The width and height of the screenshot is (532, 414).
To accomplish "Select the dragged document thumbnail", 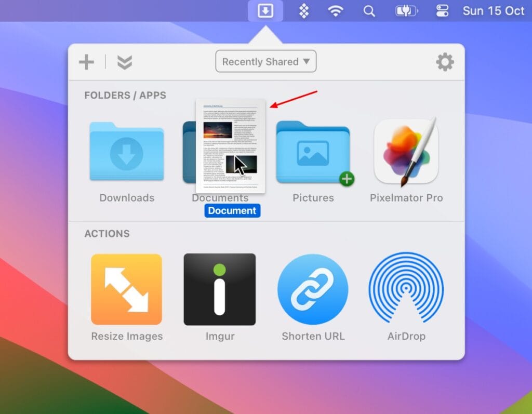I will (231, 145).
